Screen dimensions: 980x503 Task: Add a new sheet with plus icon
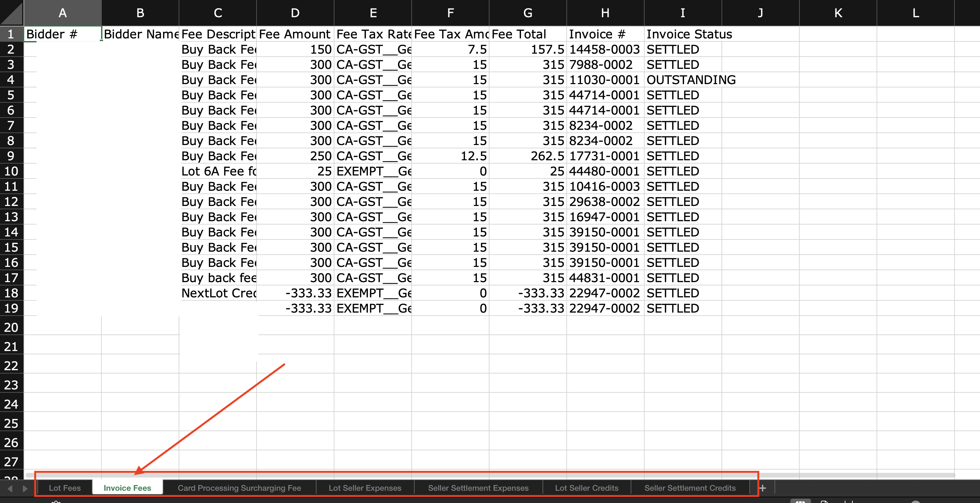pyautogui.click(x=762, y=488)
